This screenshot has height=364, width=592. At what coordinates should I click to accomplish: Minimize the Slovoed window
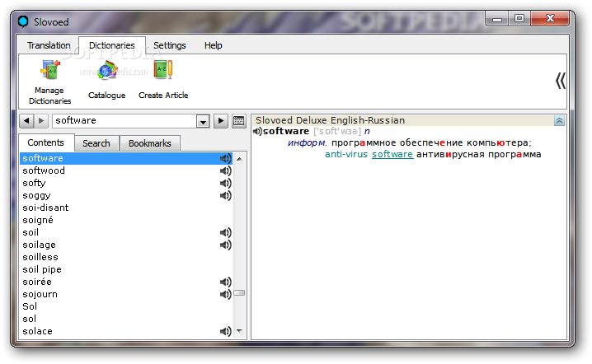497,18
